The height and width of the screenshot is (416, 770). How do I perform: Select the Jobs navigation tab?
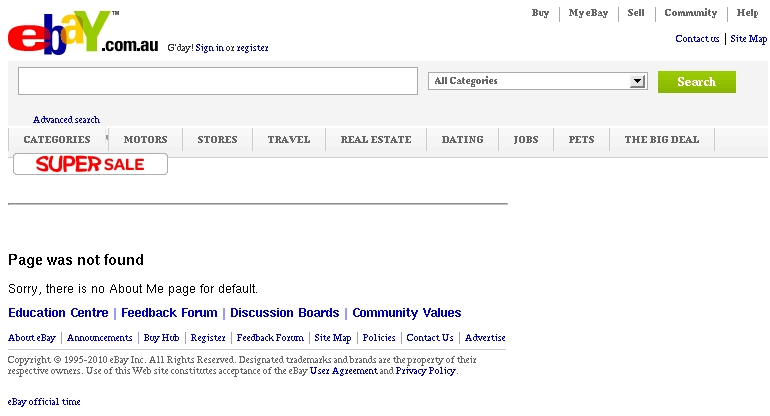pyautogui.click(x=526, y=139)
